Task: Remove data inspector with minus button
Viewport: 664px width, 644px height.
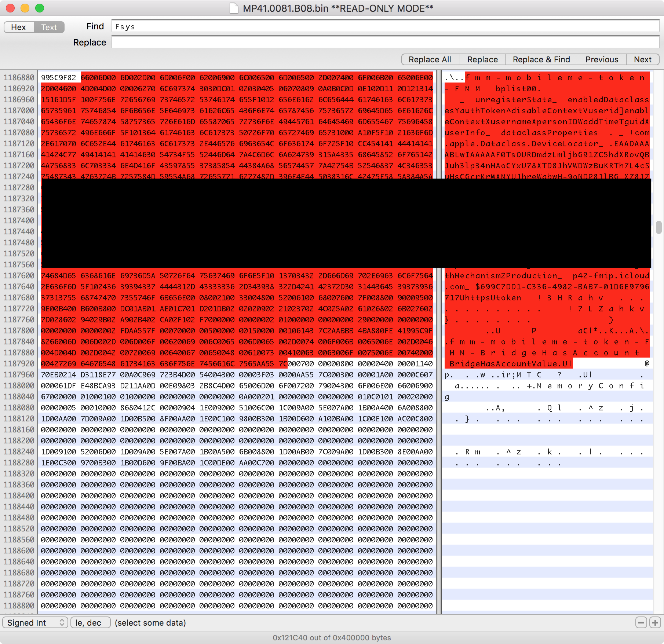Action: coord(641,622)
